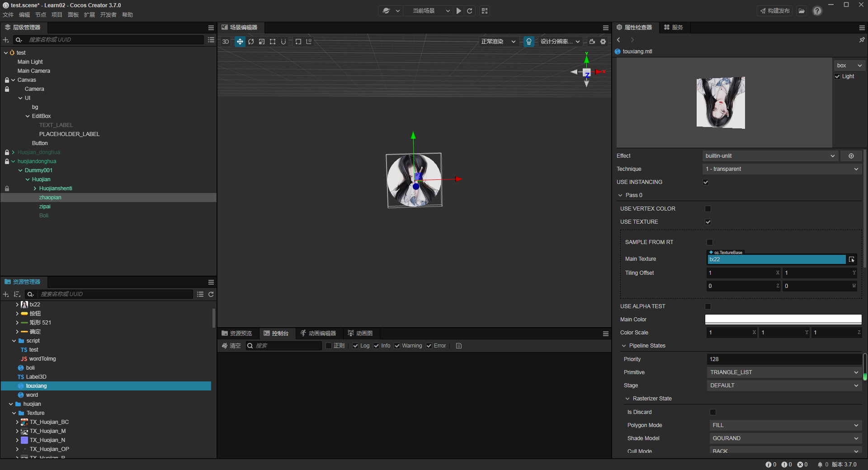Toggle scene lighting bulb icon
The width and height of the screenshot is (868, 470).
pyautogui.click(x=528, y=42)
